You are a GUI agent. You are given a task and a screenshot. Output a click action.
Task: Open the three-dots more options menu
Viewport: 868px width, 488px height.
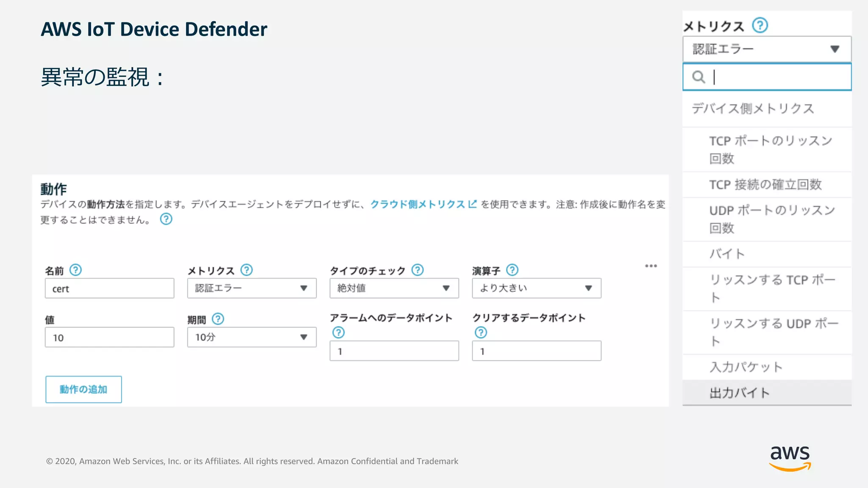[651, 266]
